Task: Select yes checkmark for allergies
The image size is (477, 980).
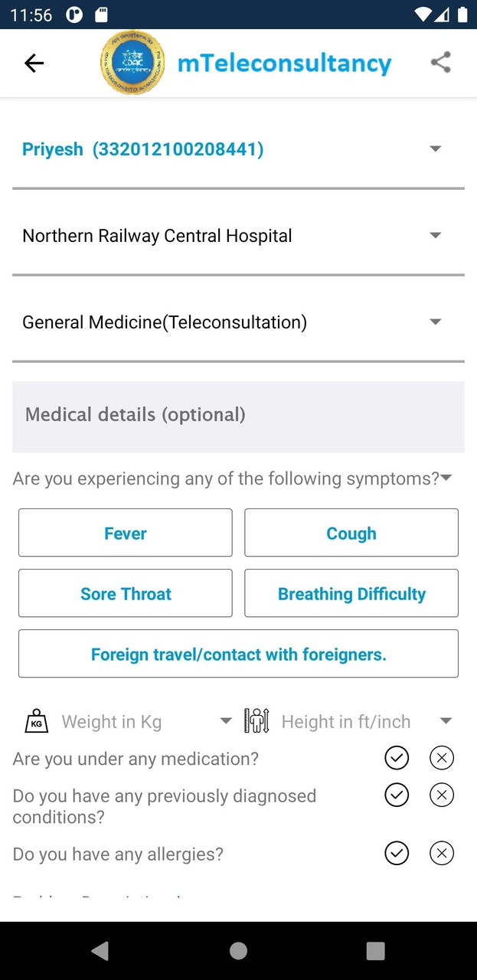Action: pyautogui.click(x=397, y=853)
